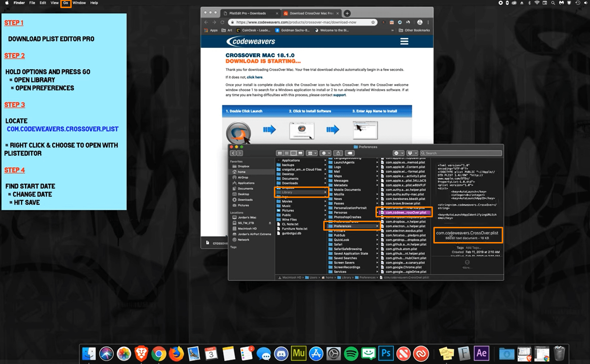Screen dimensions: 590x364
Task: Switch Finder window to gallery view
Action: tap(300, 153)
